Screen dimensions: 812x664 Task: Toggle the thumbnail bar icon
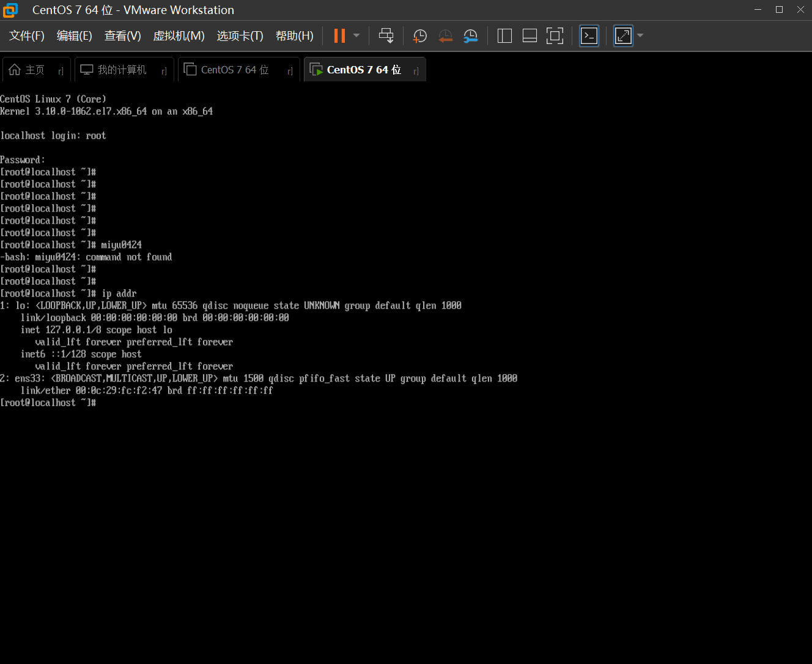(530, 36)
